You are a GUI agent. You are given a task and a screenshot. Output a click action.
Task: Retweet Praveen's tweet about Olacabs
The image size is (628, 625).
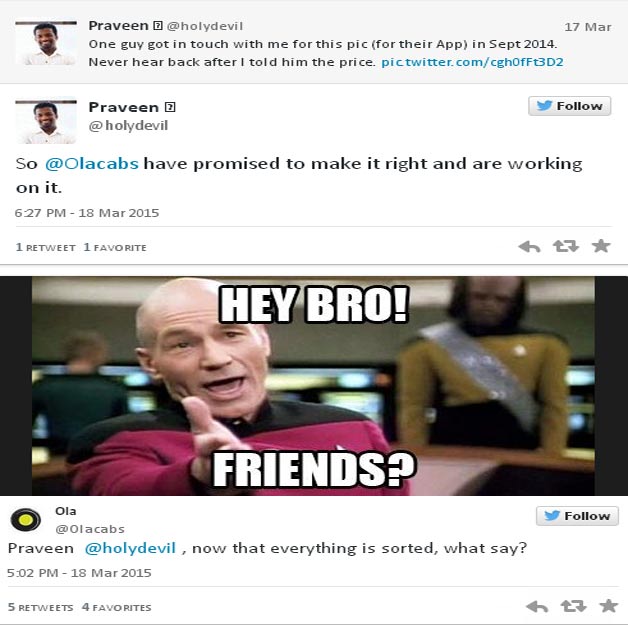pyautogui.click(x=566, y=246)
